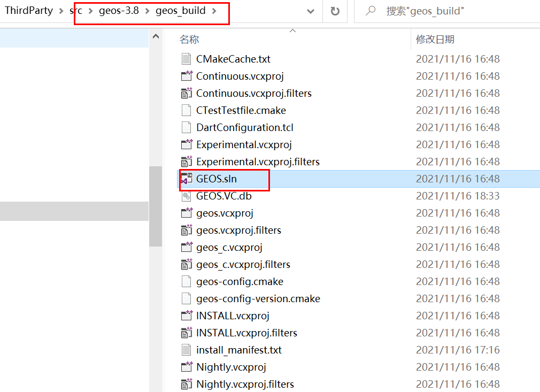Open the address bar dropdown arrow
Screen dimensions: 540x392
click(x=310, y=11)
